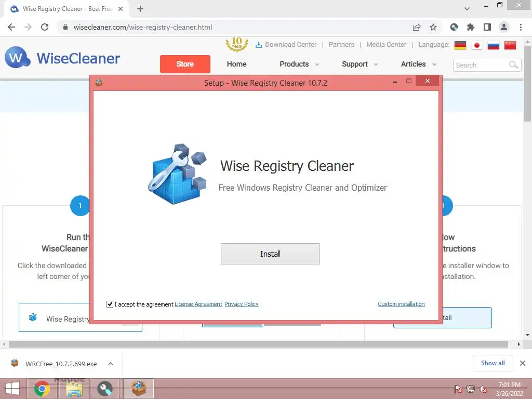Click the muted volume tray icon

point(483,389)
